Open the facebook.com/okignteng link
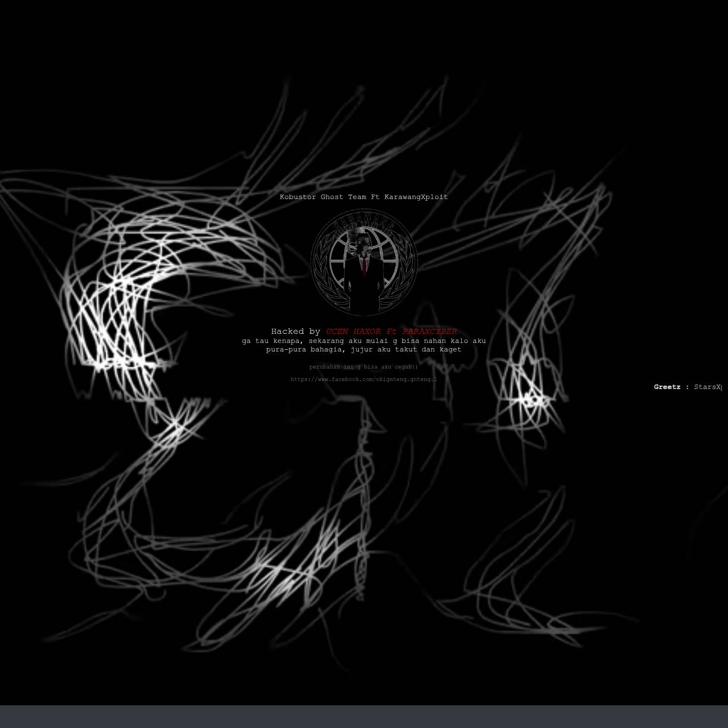Screen dimensions: 728x728 coord(364,379)
